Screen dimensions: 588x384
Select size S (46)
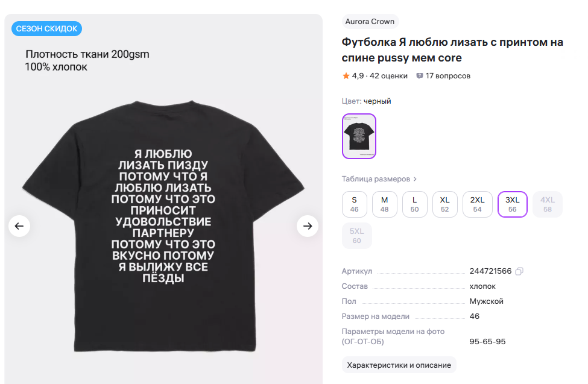(x=355, y=204)
